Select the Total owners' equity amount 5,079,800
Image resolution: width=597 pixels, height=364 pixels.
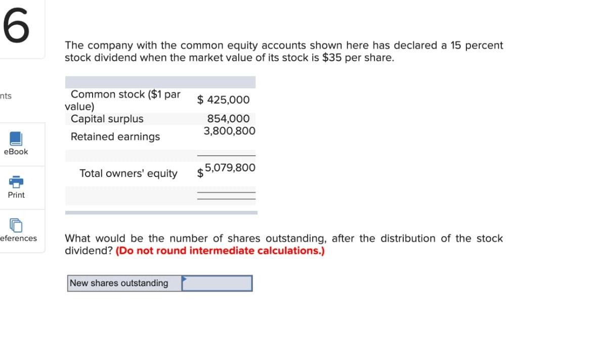pos(228,167)
